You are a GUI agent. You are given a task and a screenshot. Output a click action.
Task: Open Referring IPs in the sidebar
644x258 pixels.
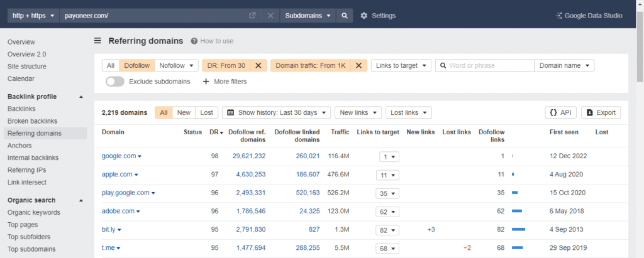coord(26,170)
